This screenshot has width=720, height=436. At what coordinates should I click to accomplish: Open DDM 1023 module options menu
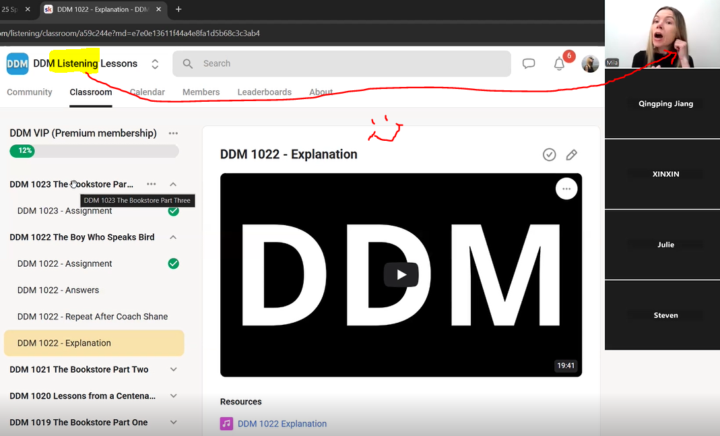tap(151, 184)
